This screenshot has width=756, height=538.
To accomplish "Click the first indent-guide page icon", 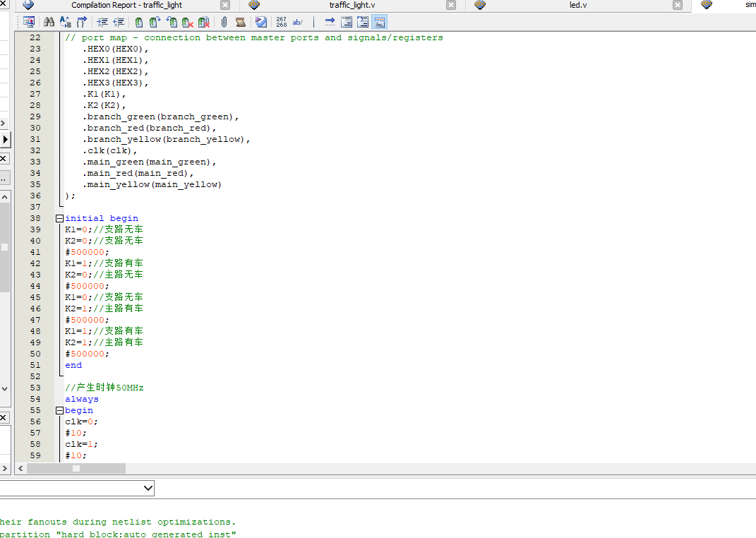I will coord(347,22).
